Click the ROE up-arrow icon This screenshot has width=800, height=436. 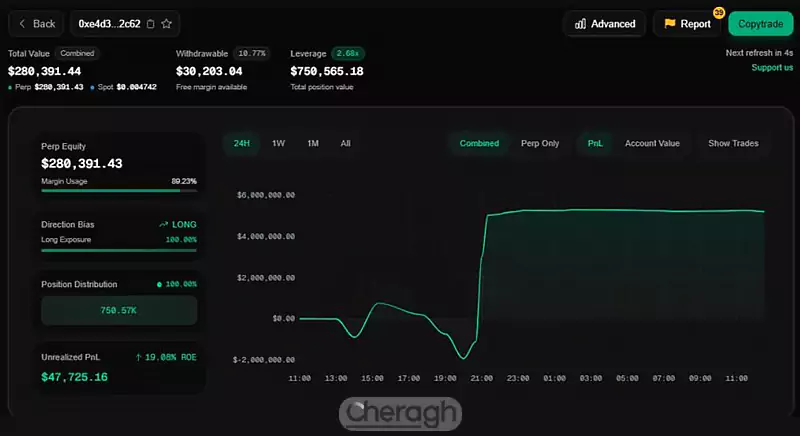139,355
